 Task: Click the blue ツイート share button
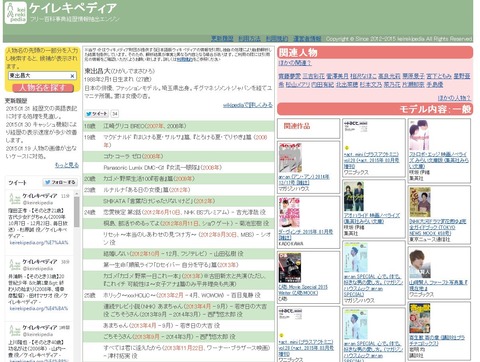(x=96, y=114)
